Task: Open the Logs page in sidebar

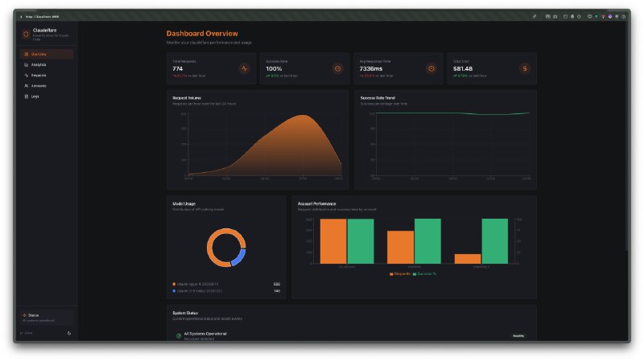Action: coord(35,96)
